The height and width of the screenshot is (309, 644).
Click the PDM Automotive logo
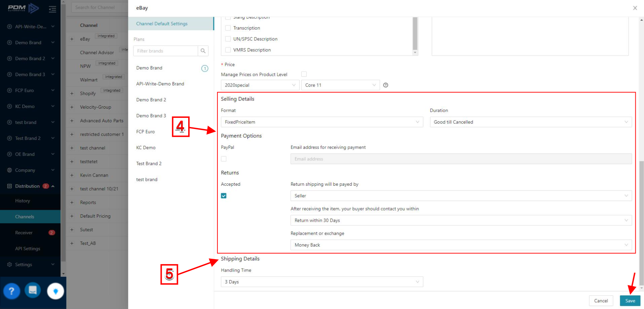tap(23, 8)
